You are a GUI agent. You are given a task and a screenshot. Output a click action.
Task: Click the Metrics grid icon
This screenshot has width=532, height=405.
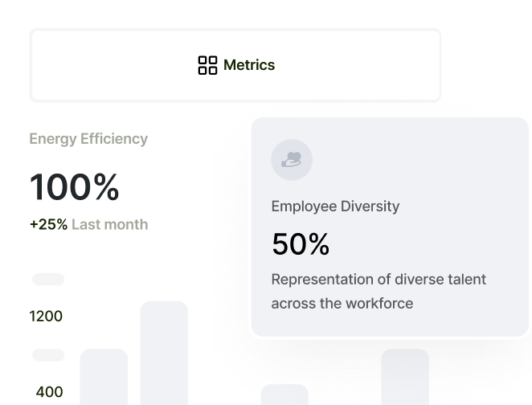click(207, 65)
